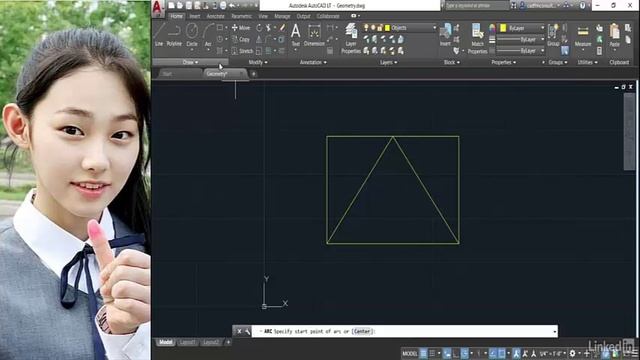Viewport: 640px width, 360px height.
Task: Close the command line with X button
Action: pyautogui.click(x=239, y=331)
